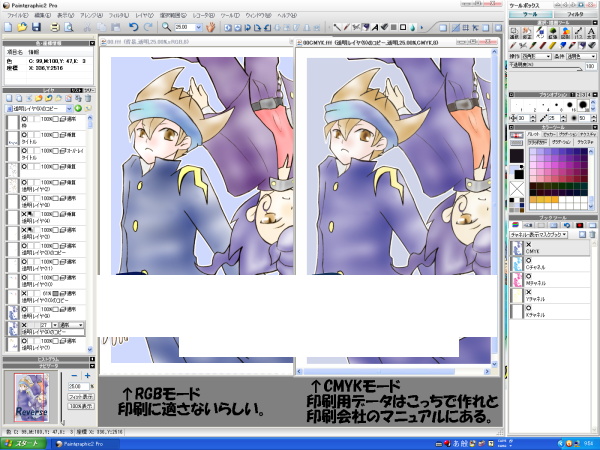600x450 pixels.
Task: Click the italic A icon in toolbar
Action: click(375, 28)
